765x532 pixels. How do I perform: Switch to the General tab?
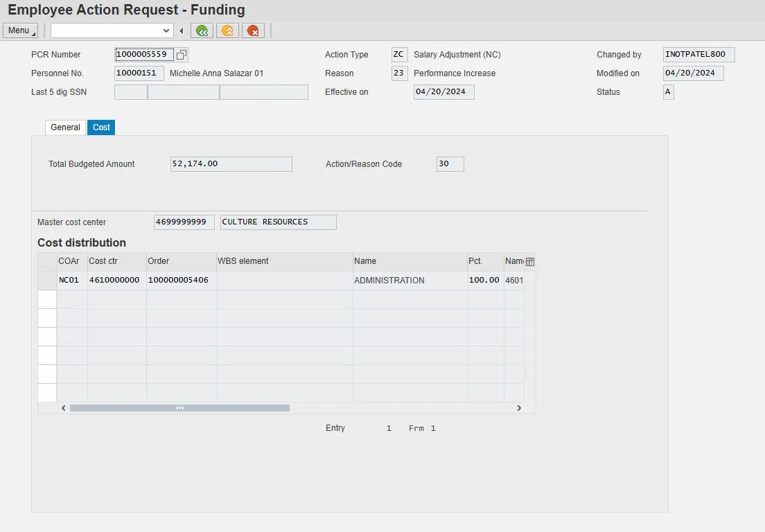pyautogui.click(x=65, y=127)
